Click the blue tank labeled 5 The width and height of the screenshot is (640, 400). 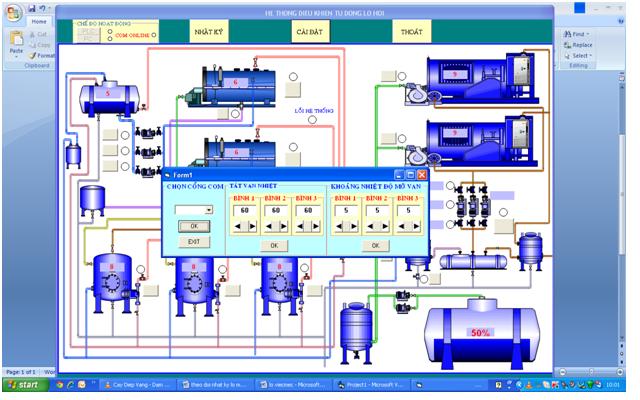click(111, 96)
